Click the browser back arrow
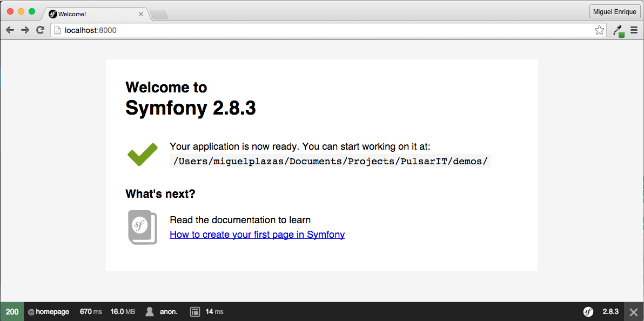This screenshot has width=644, height=321. pyautogui.click(x=10, y=30)
